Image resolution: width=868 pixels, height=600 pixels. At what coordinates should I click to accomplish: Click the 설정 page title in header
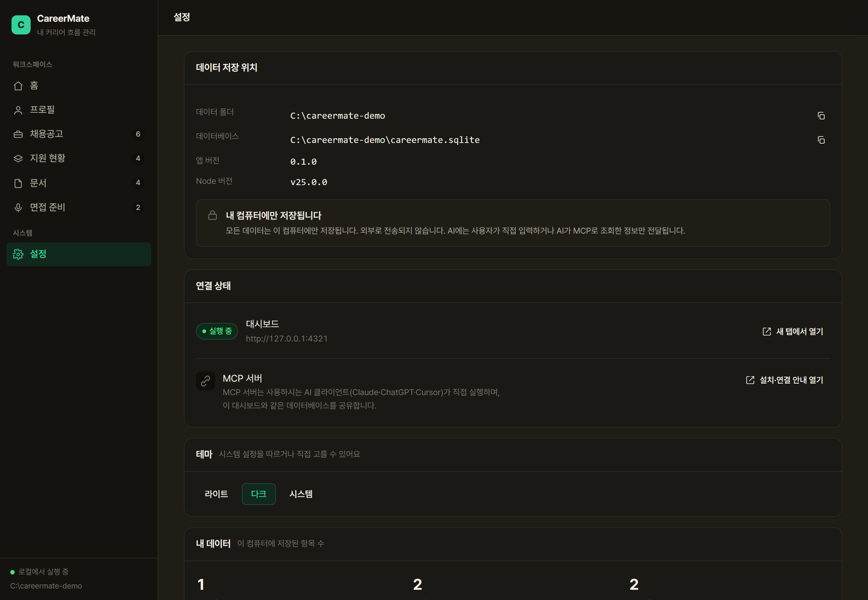182,17
